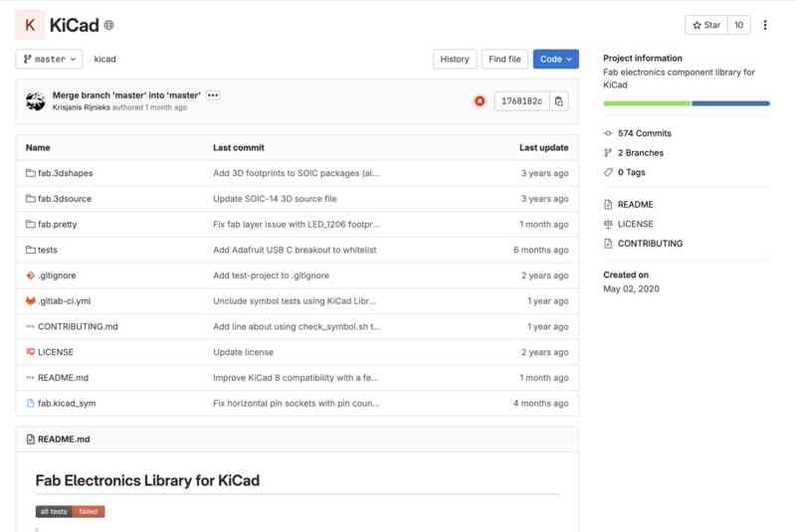Click the commit author avatar
This screenshot has height=532, width=796.
36,101
